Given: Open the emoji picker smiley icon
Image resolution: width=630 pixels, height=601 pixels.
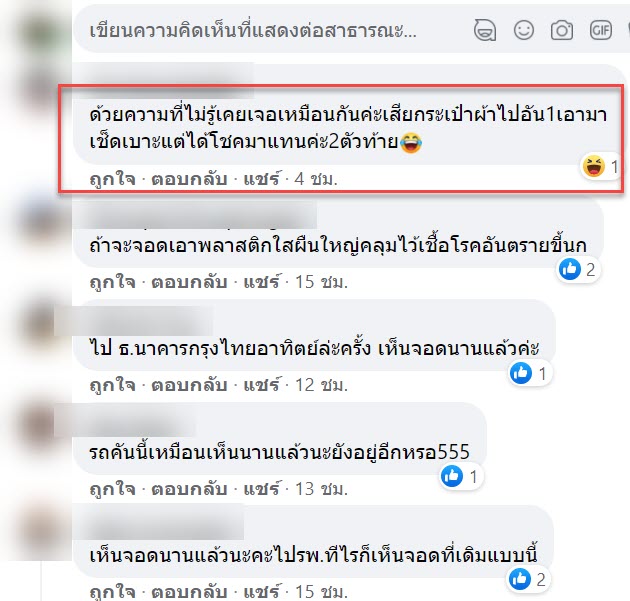Looking at the screenshot, I should [x=524, y=30].
